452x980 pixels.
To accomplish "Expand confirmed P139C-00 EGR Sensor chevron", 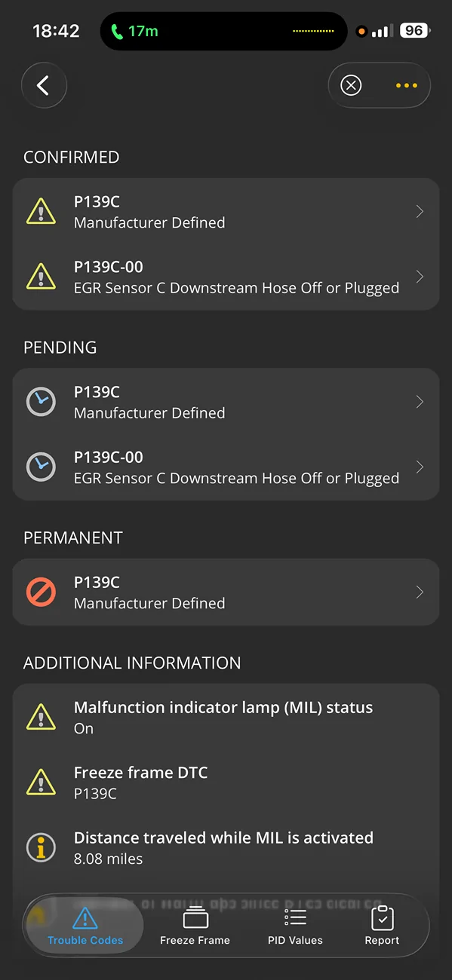I will (x=420, y=277).
